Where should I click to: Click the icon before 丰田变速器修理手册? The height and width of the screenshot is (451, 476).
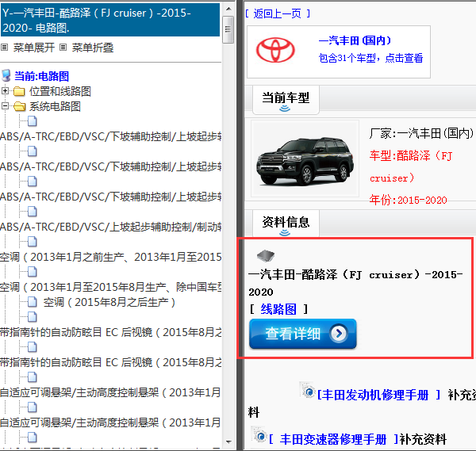point(259,434)
